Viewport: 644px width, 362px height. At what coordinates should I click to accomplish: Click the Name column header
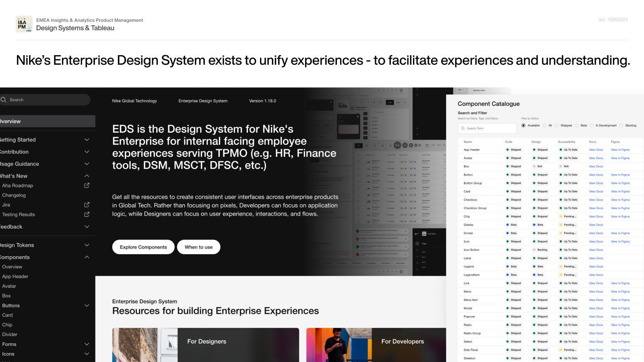(x=468, y=142)
